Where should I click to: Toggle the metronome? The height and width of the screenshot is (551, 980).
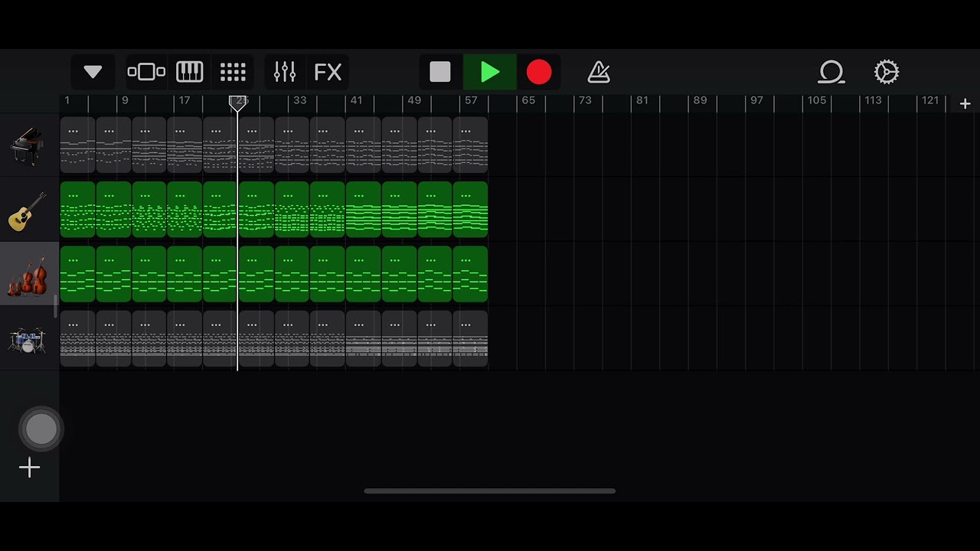(x=599, y=72)
